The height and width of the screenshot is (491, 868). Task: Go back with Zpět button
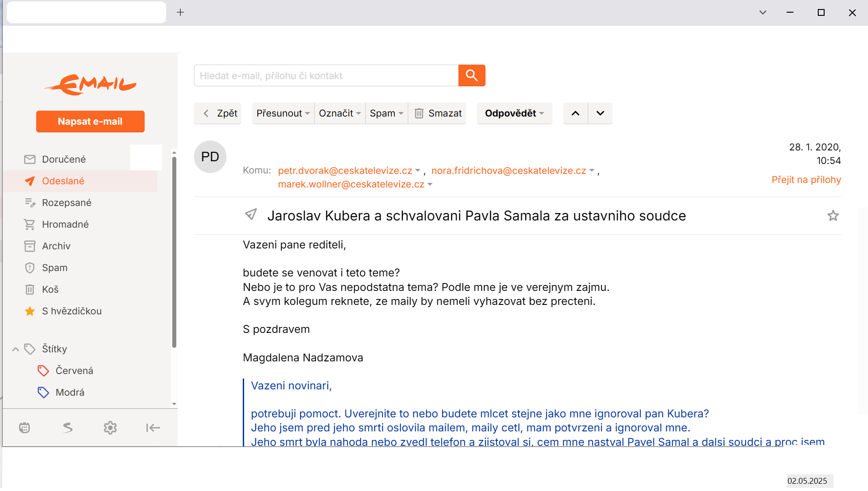(218, 113)
